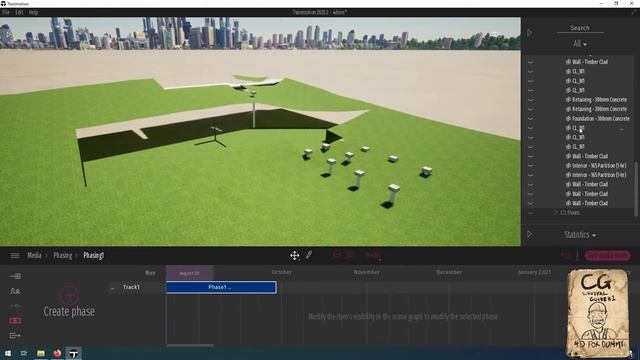Click the December month marker
Image resolution: width=640 pixels, height=360 pixels.
click(x=449, y=272)
